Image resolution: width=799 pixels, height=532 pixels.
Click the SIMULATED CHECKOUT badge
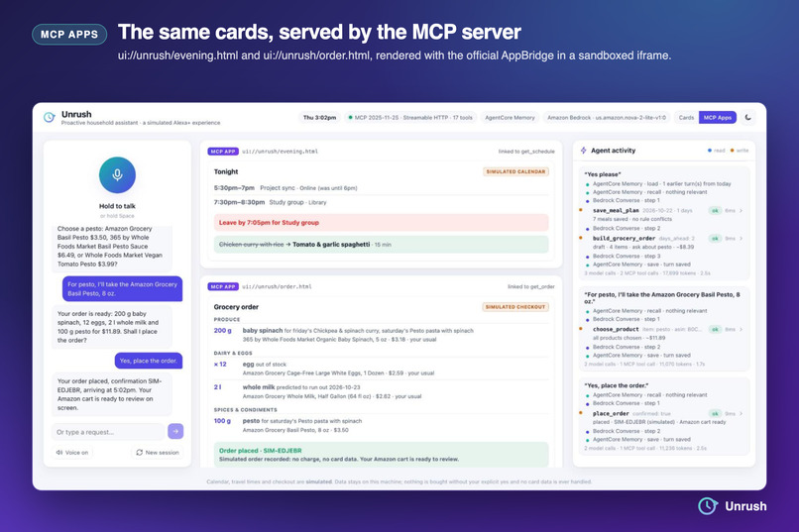pyautogui.click(x=515, y=307)
